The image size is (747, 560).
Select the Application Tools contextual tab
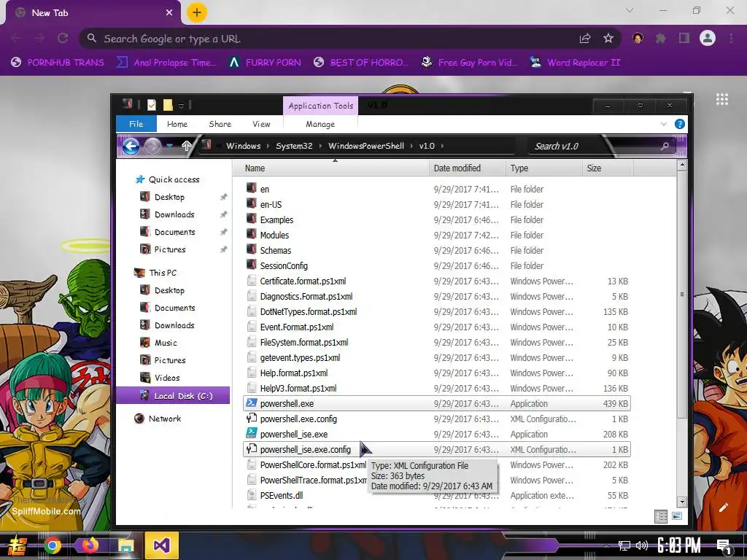[x=321, y=106]
